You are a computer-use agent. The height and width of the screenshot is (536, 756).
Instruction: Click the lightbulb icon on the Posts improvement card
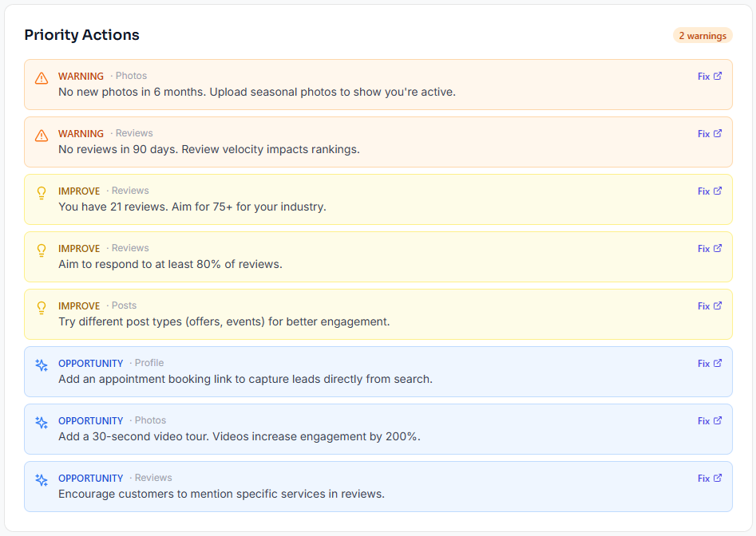(x=41, y=307)
